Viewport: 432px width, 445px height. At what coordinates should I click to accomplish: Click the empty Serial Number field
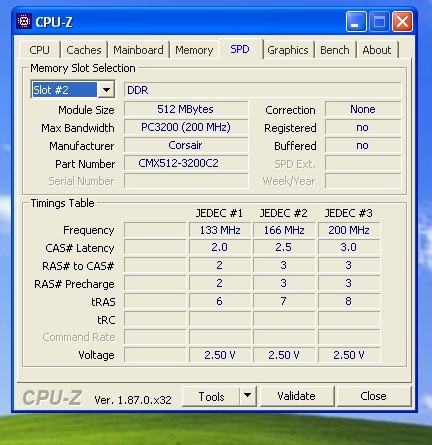(x=186, y=181)
